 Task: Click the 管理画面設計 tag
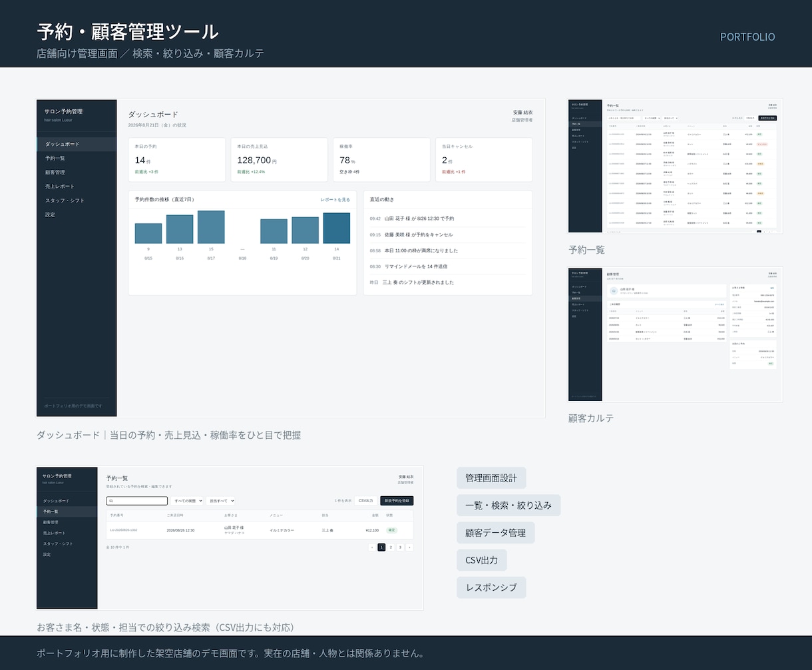tap(491, 478)
